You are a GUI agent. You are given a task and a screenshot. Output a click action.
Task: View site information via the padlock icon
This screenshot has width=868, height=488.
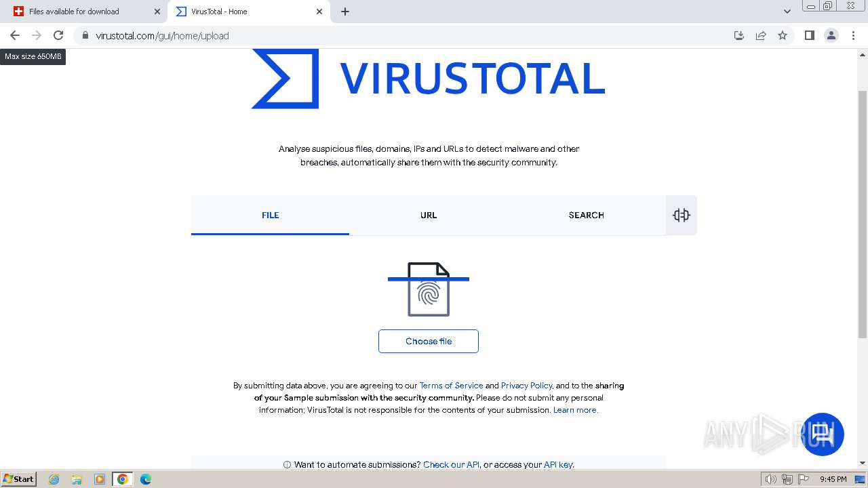(85, 35)
